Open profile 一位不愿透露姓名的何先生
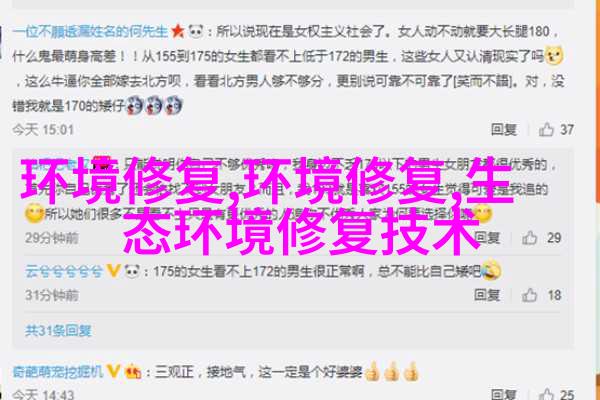The width and height of the screenshot is (600, 400). 90,31
